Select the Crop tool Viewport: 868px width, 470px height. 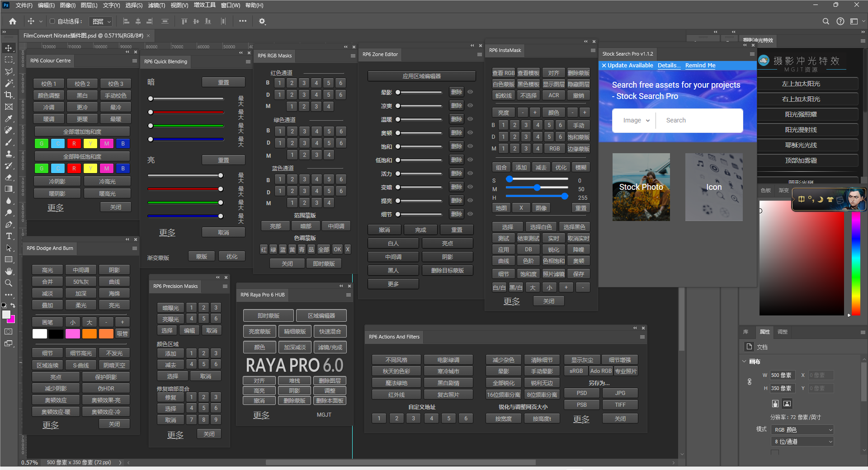pyautogui.click(x=9, y=95)
